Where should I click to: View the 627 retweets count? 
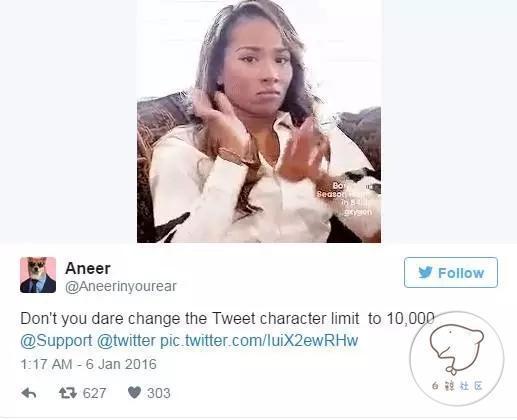94,393
